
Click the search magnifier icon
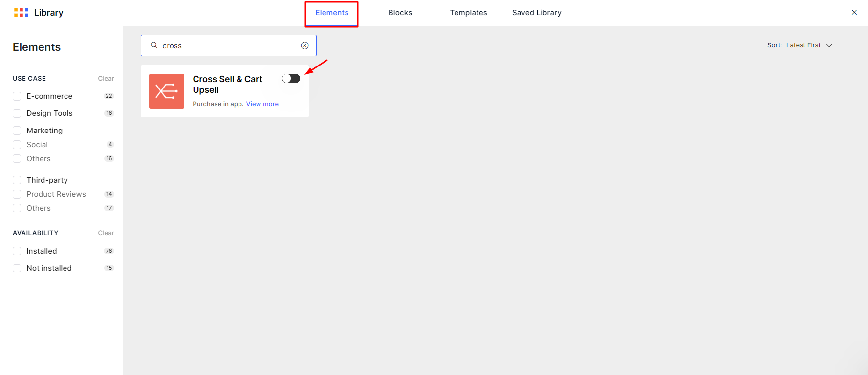point(154,45)
